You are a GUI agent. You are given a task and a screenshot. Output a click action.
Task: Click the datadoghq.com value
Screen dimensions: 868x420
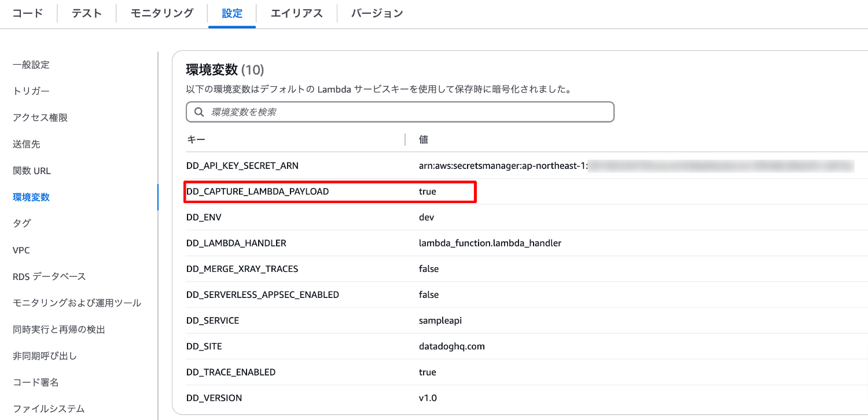point(452,347)
